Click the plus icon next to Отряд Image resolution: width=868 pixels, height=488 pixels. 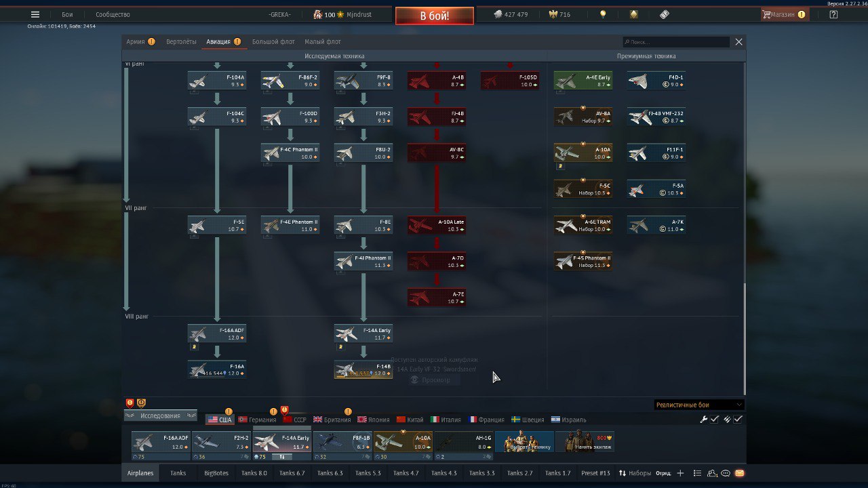[x=681, y=473]
